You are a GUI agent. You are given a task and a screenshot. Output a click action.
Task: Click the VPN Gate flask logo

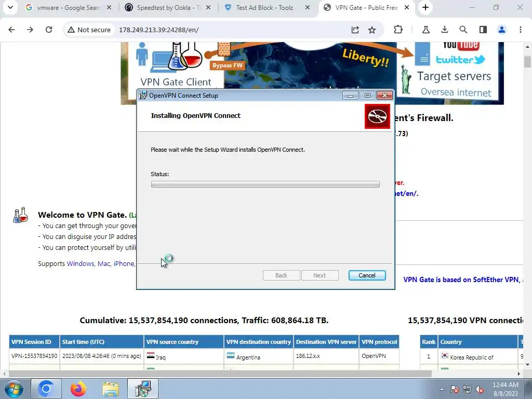click(x=20, y=215)
